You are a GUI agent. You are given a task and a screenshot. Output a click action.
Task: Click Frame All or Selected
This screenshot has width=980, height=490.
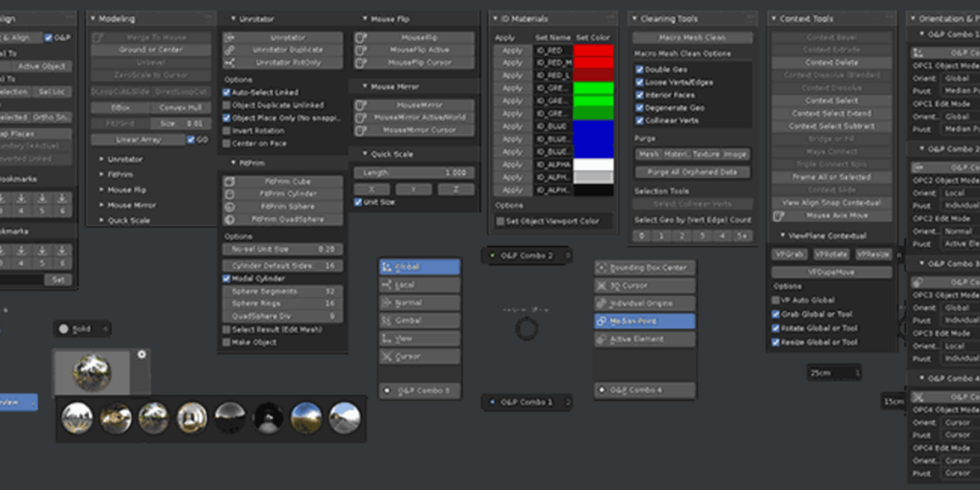832,177
